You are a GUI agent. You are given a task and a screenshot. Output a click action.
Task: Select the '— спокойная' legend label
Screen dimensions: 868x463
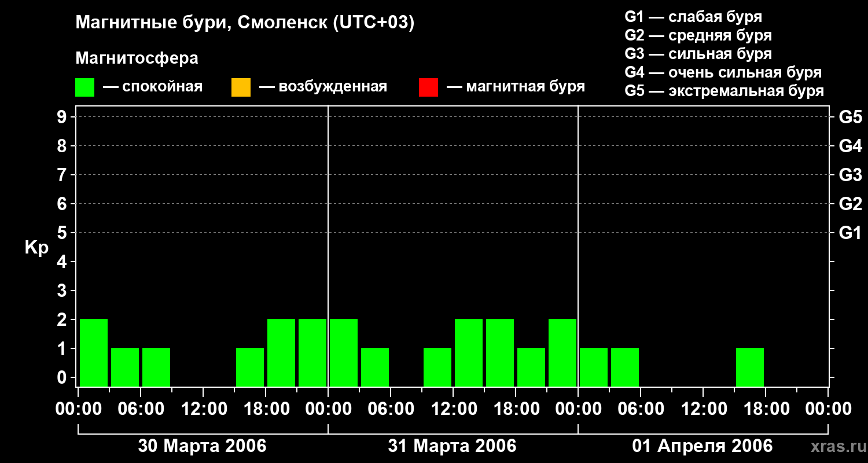point(153,87)
